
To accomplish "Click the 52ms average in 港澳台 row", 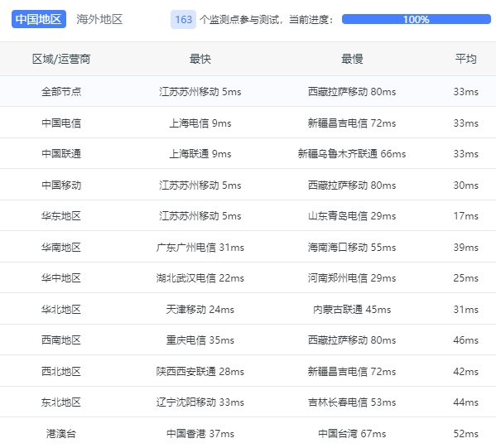I will coord(465,433).
